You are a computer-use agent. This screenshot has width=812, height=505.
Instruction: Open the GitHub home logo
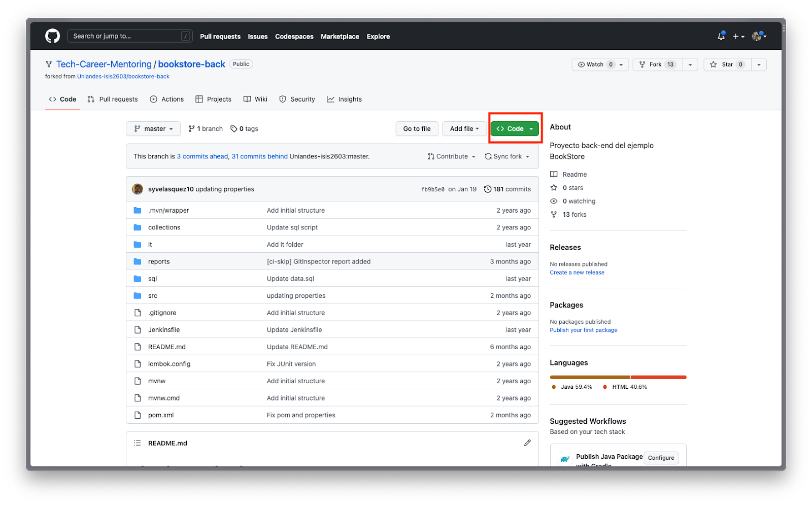pos(52,36)
